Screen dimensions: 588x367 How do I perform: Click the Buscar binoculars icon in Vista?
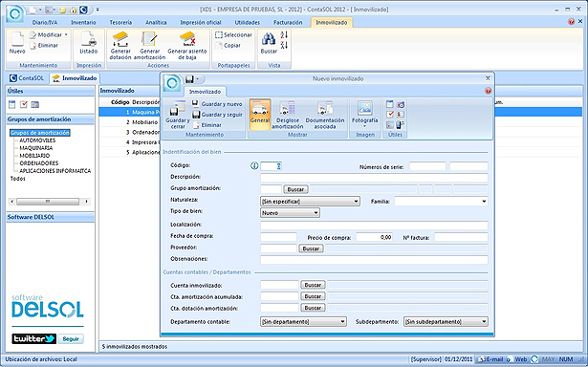point(269,43)
